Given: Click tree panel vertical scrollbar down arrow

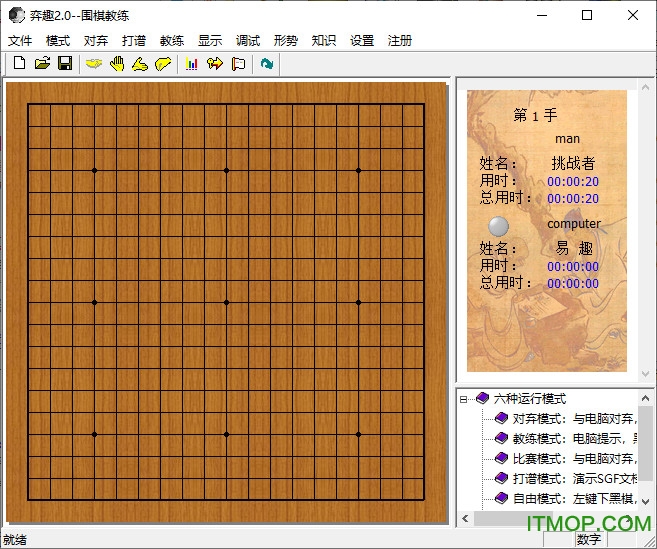Looking at the screenshot, I should pyautogui.click(x=645, y=502).
